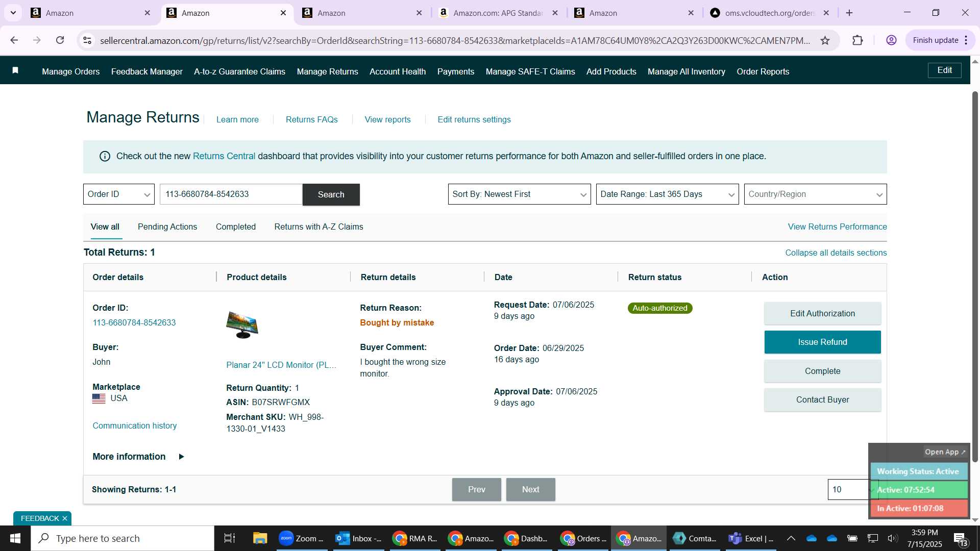Open the Chrome three-dot menu icon
Viewport: 980px width, 551px height.
click(x=966, y=40)
